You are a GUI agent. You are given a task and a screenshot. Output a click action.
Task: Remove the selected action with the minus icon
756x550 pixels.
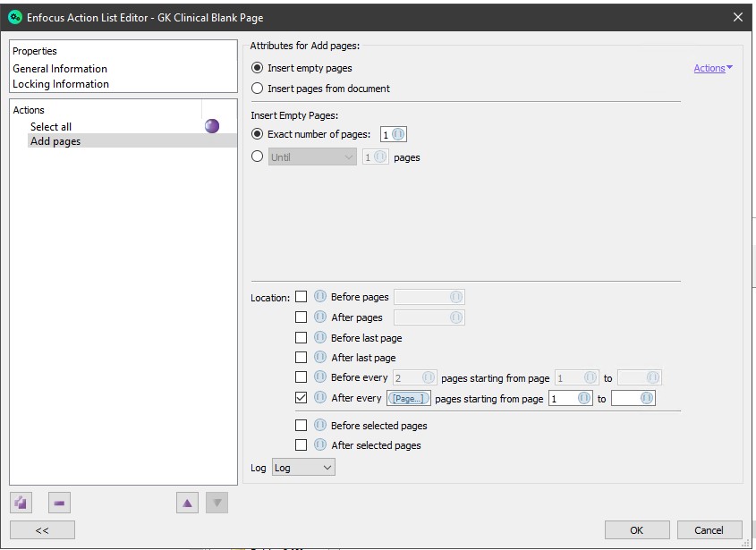pos(59,503)
